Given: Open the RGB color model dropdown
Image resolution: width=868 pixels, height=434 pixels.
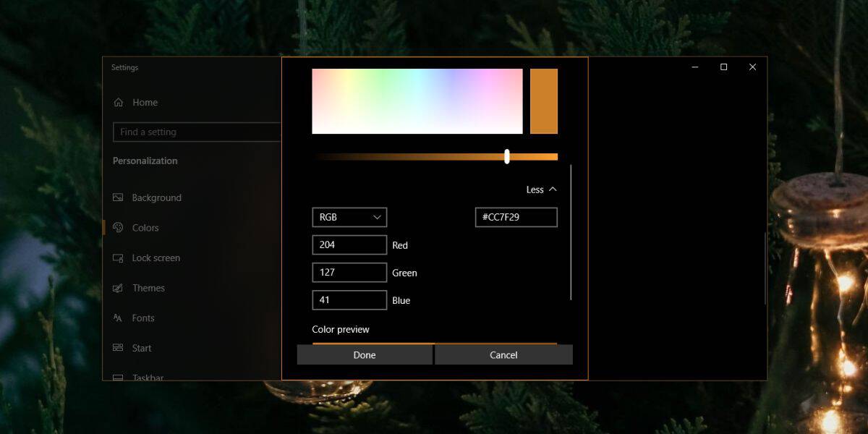Looking at the screenshot, I should coord(349,217).
